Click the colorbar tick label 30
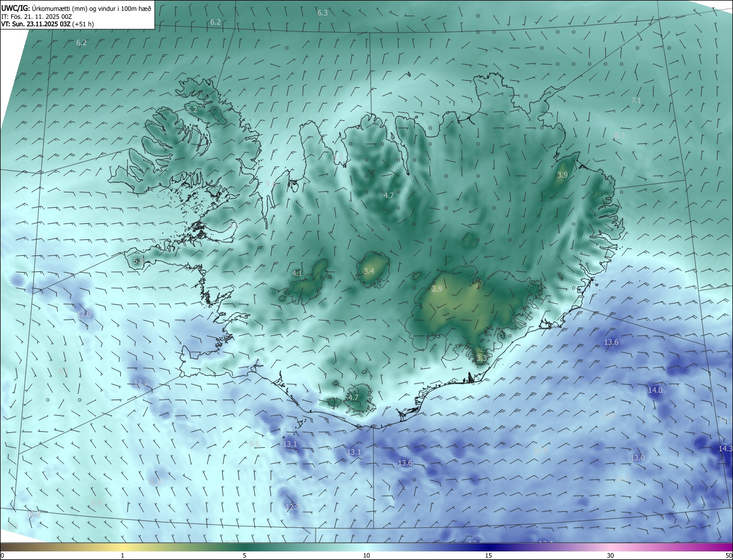The width and height of the screenshot is (733, 560). 610,555
